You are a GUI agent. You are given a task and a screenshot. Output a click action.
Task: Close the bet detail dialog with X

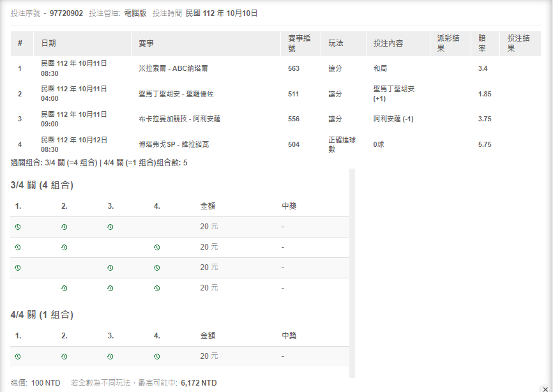coord(545,389)
